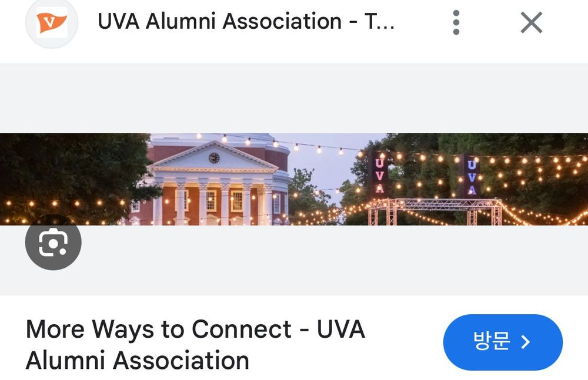Viewport: 588px width, 380px height.
Task: Click the clock on the Rotunda pediment
Action: (214, 158)
